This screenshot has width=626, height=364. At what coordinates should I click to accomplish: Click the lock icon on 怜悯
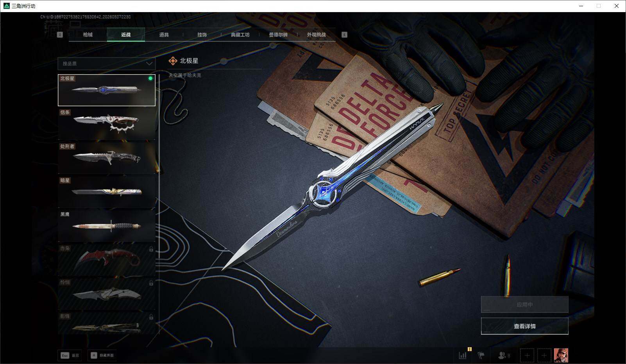tap(151, 283)
